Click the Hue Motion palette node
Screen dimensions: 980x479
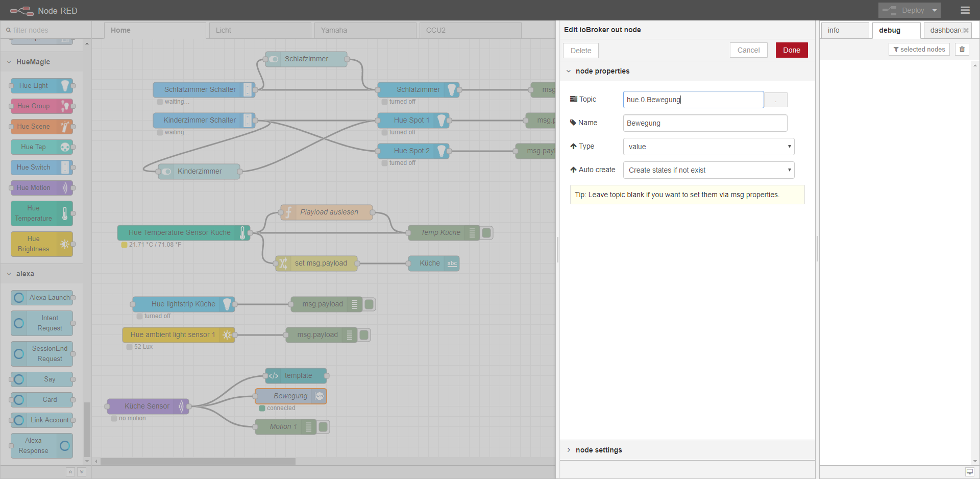(42, 187)
